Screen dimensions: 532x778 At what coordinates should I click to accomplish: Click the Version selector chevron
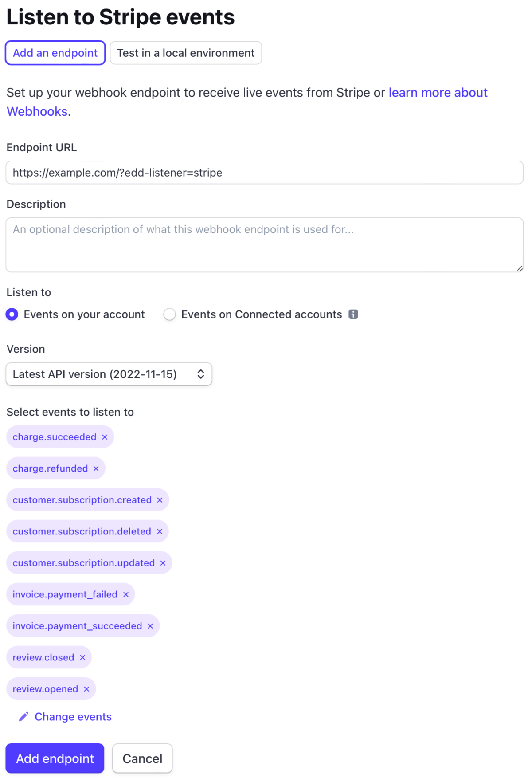[x=201, y=374]
